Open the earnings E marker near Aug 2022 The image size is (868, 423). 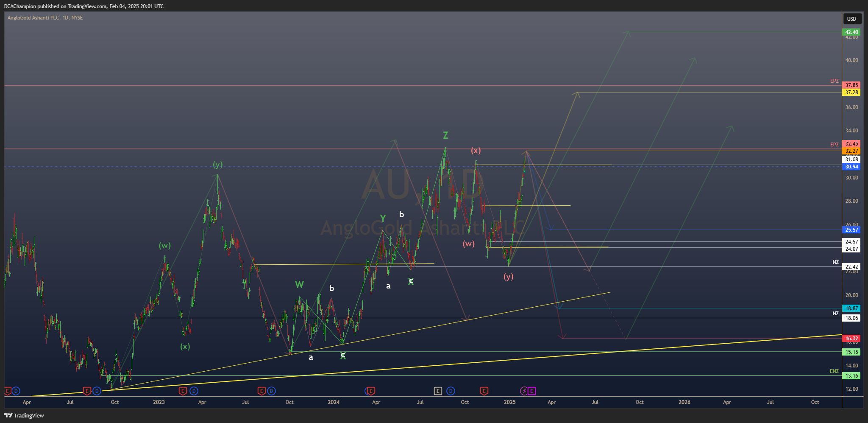point(87,391)
